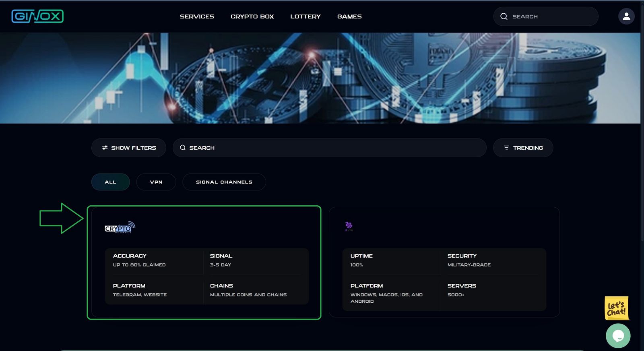
Task: Open the user profile avatar icon
Action: click(x=626, y=17)
